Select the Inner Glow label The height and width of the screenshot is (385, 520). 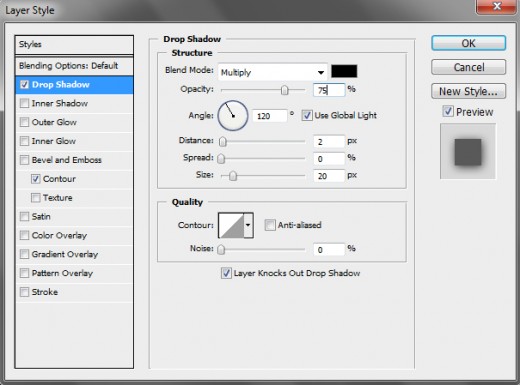click(x=54, y=141)
